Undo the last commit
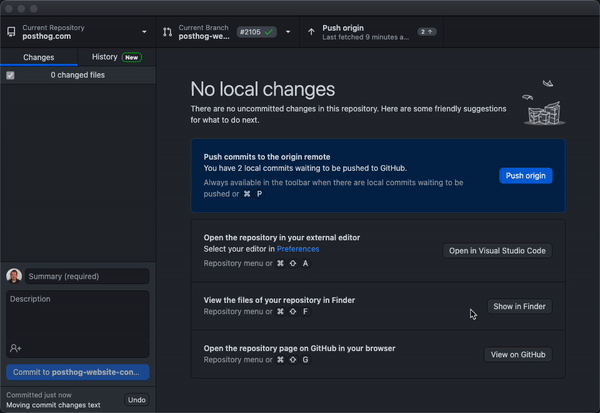Image resolution: width=600 pixels, height=413 pixels. [x=137, y=399]
